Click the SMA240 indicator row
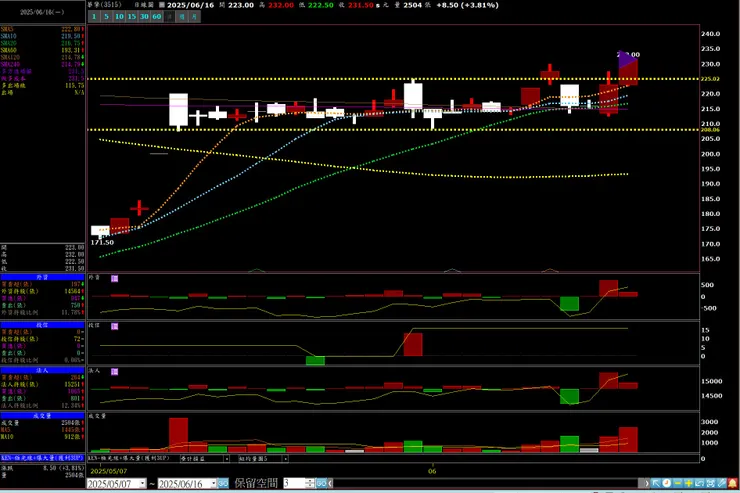 pos(42,64)
